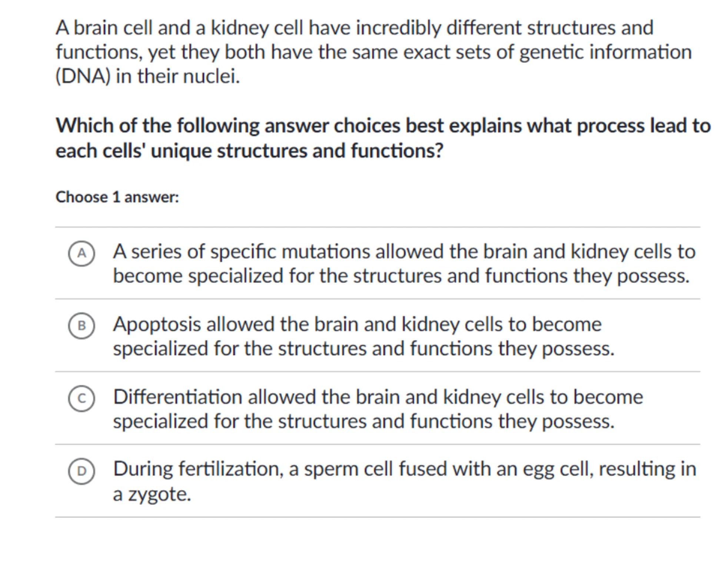
Task: Click the word 'Differentiation' in option C
Action: pos(178,397)
